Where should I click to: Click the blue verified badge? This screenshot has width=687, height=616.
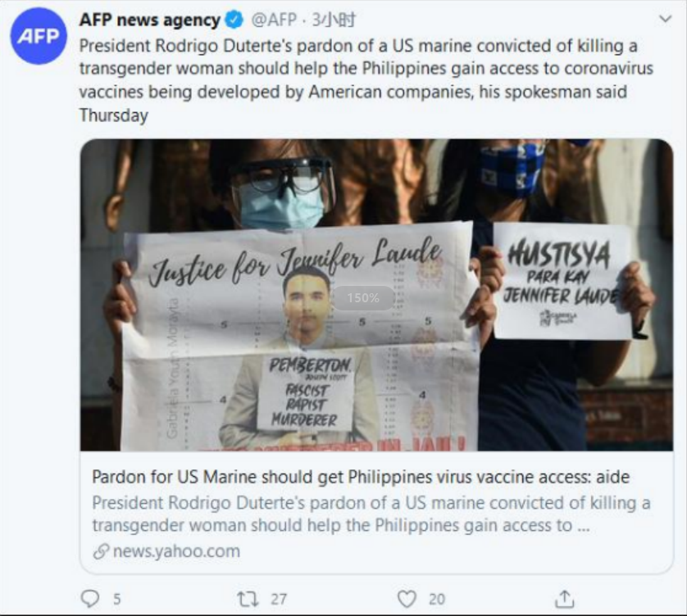click(x=234, y=20)
